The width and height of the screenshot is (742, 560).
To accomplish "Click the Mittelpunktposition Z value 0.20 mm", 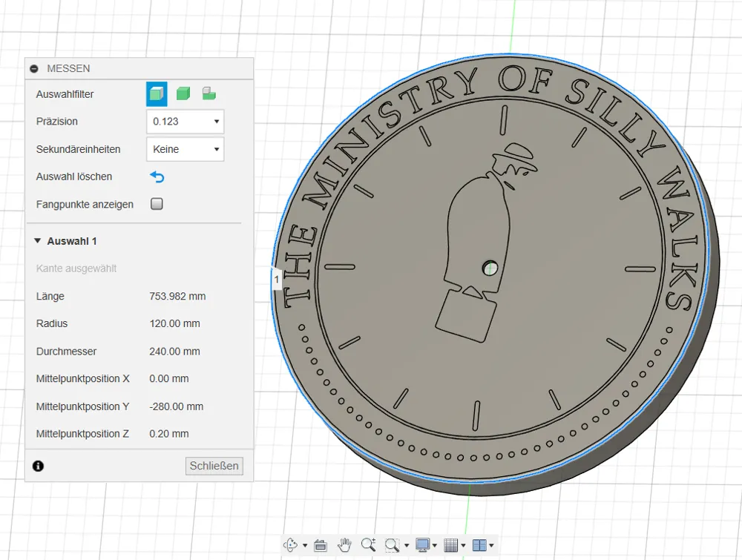I will [169, 434].
